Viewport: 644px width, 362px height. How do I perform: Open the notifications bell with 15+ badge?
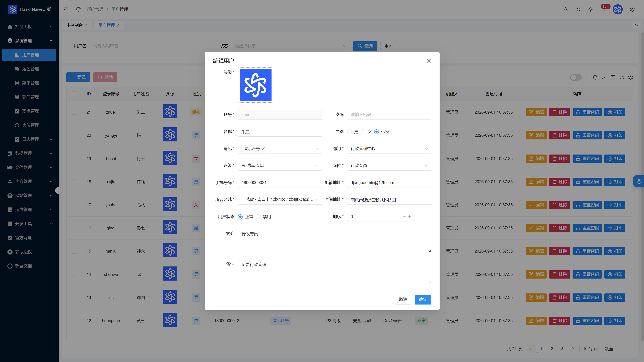(x=603, y=10)
